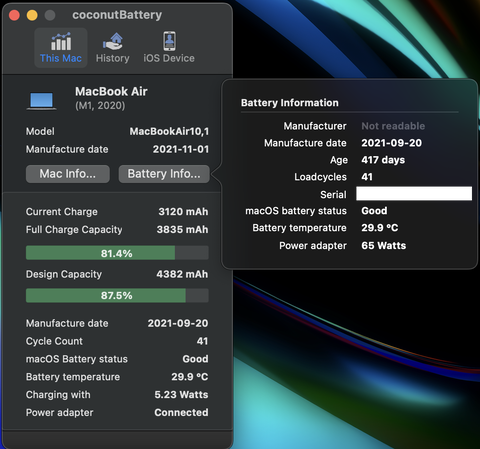Click the 3835 mAh full charge value
480x449 pixels.
pyautogui.click(x=183, y=230)
